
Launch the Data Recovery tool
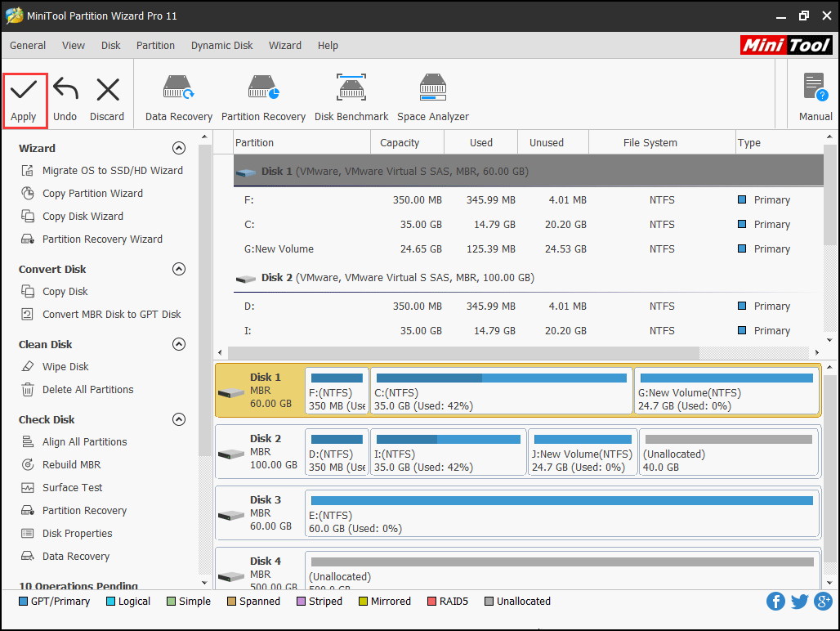(x=179, y=98)
